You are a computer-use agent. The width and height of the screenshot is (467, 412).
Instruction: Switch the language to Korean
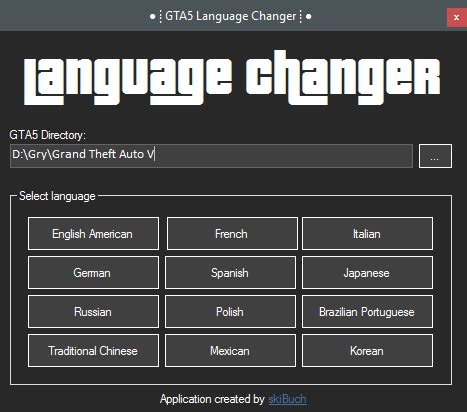367,350
